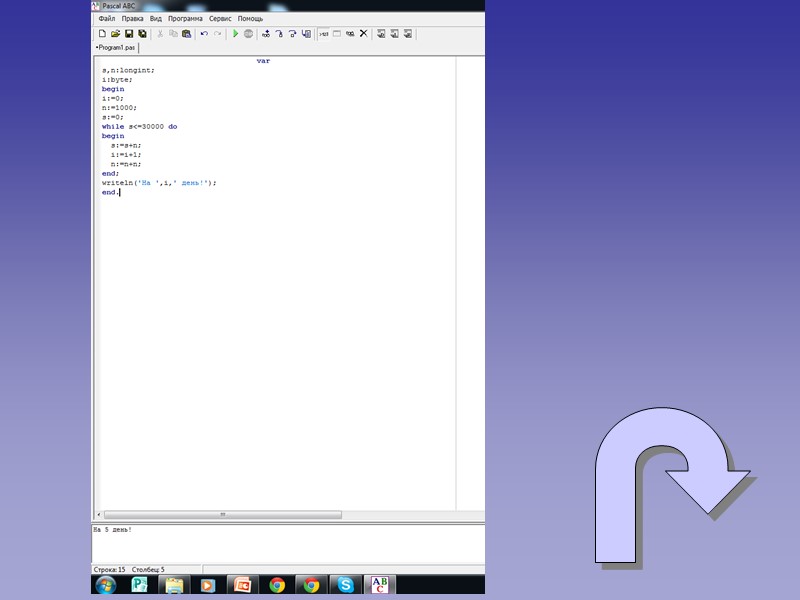Open the Вид menu
This screenshot has height=600, width=800.
[156, 18]
